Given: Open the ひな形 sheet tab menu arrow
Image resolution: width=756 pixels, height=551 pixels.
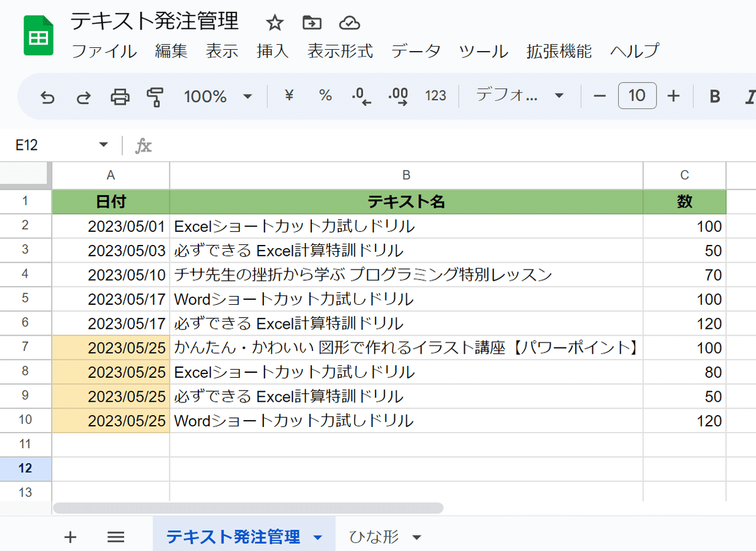Looking at the screenshot, I should 416,537.
